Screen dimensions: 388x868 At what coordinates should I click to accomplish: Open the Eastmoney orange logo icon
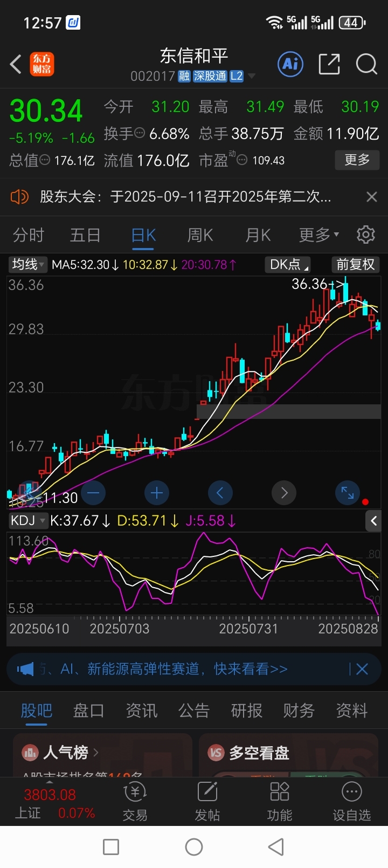[x=41, y=64]
